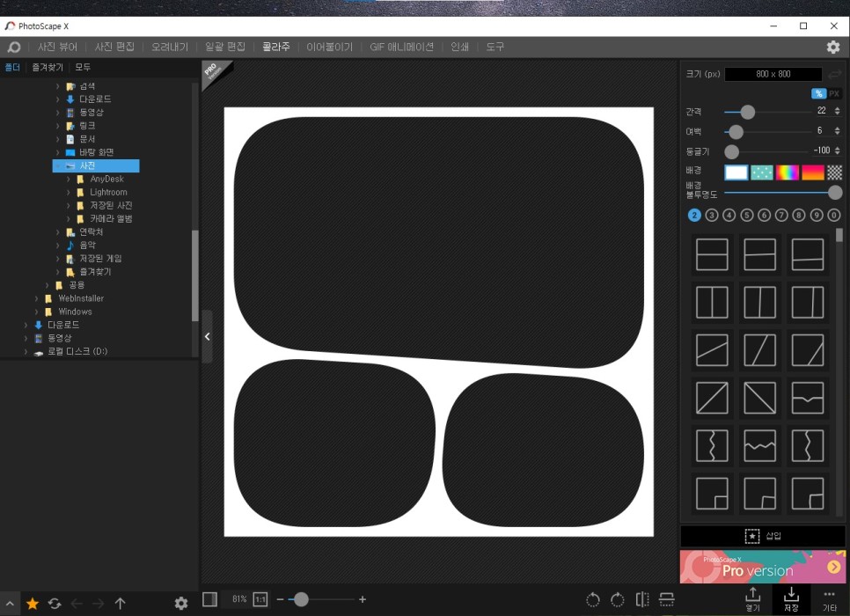
Task: Open the GIF 애니메이션 tab
Action: pos(402,48)
